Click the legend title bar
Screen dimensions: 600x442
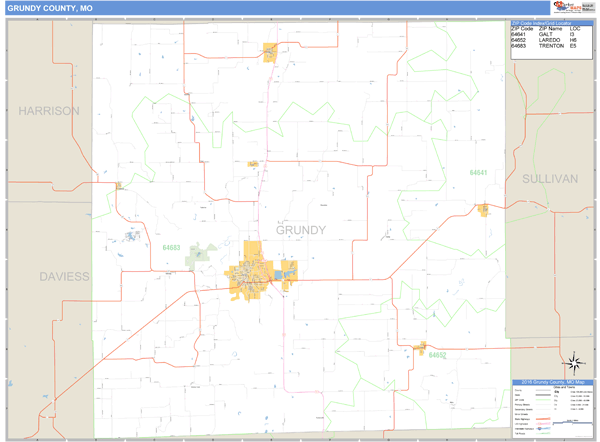tap(552, 381)
